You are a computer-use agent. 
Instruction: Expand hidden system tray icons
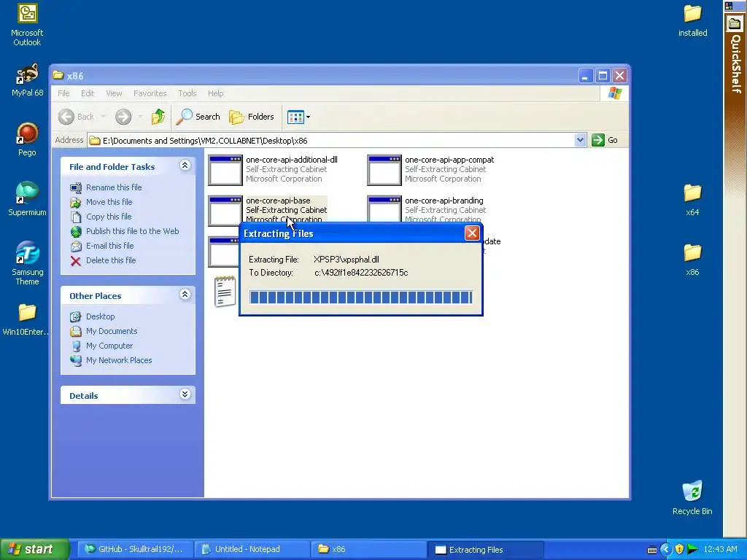pos(665,550)
